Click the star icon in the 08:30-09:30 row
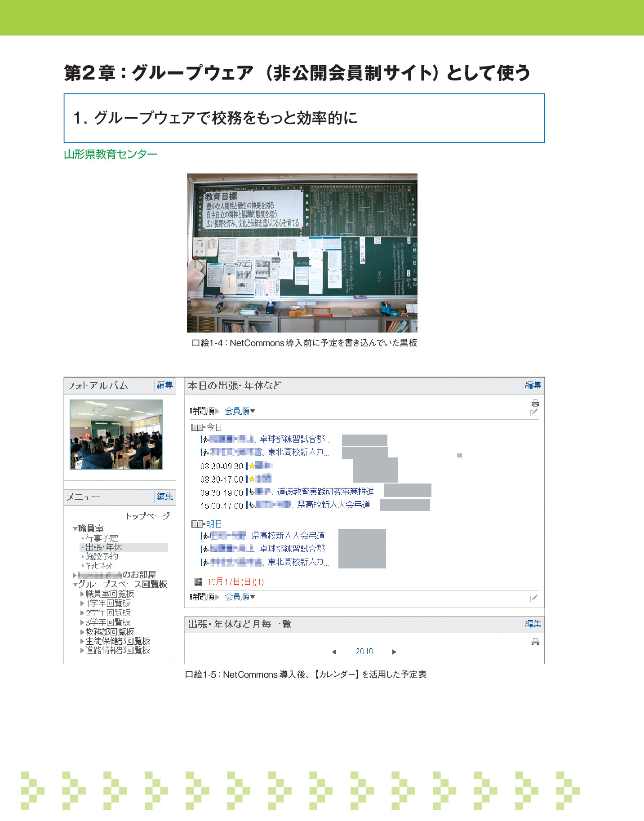The image size is (644, 821). point(252,466)
